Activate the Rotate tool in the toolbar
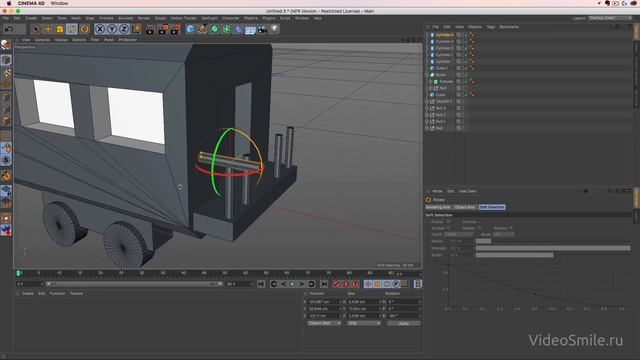 [72, 29]
